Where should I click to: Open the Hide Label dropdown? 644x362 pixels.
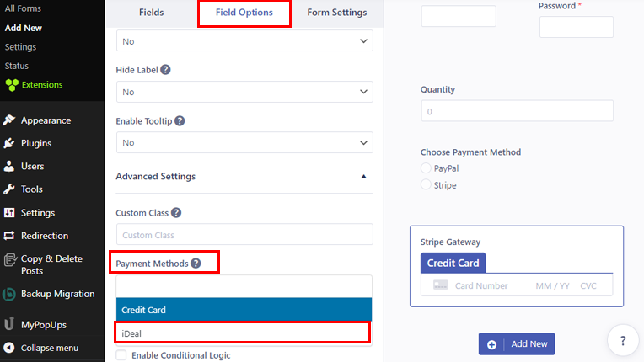click(244, 91)
